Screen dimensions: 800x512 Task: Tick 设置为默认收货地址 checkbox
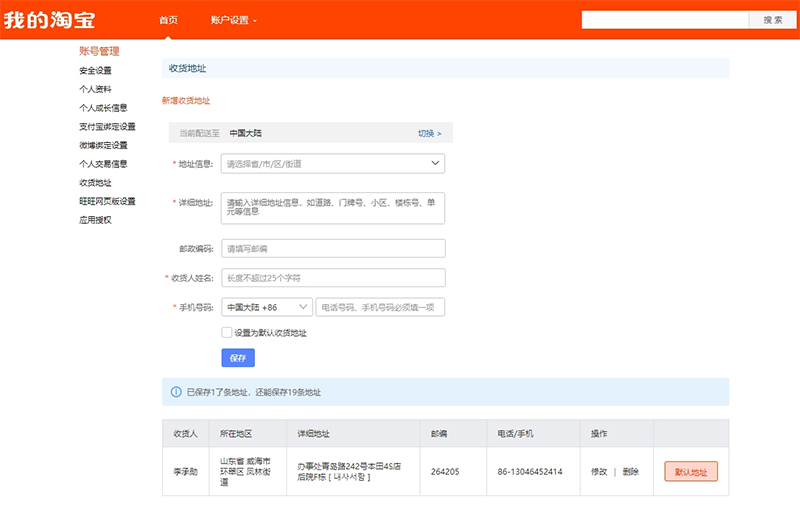point(227,332)
